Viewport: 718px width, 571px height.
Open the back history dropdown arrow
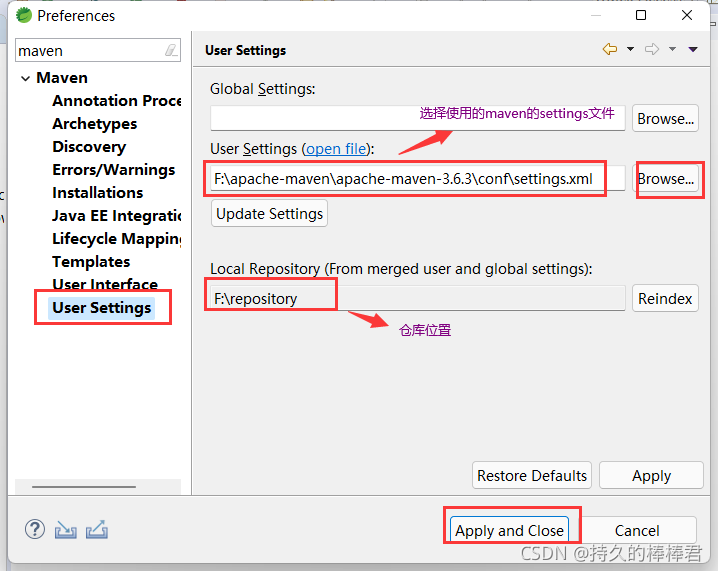tap(631, 49)
